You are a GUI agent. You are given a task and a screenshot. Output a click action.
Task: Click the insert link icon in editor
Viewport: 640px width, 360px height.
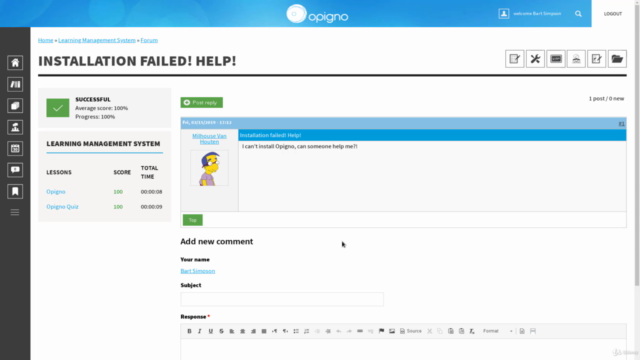(x=360, y=331)
